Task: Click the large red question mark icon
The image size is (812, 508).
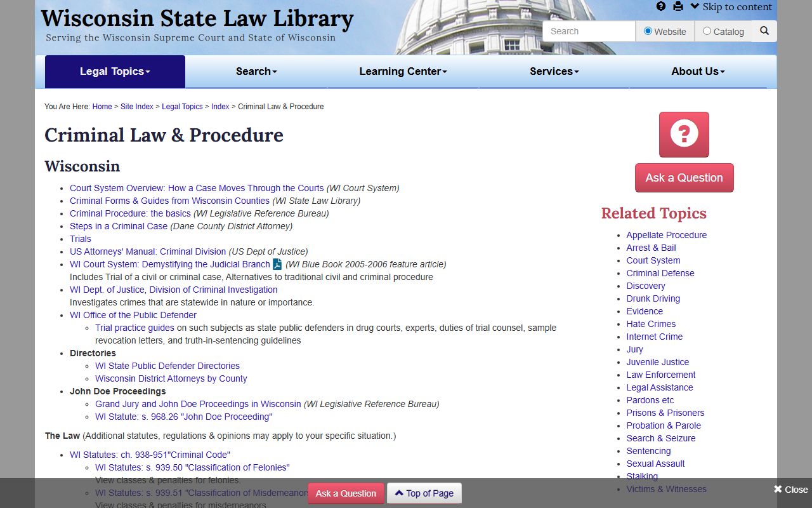Action: [x=684, y=135]
